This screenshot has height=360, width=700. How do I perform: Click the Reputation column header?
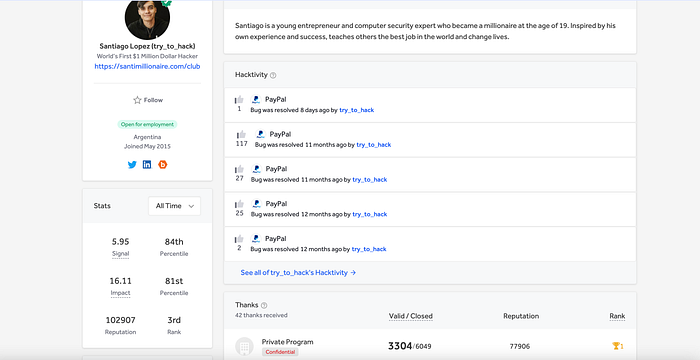tap(521, 316)
